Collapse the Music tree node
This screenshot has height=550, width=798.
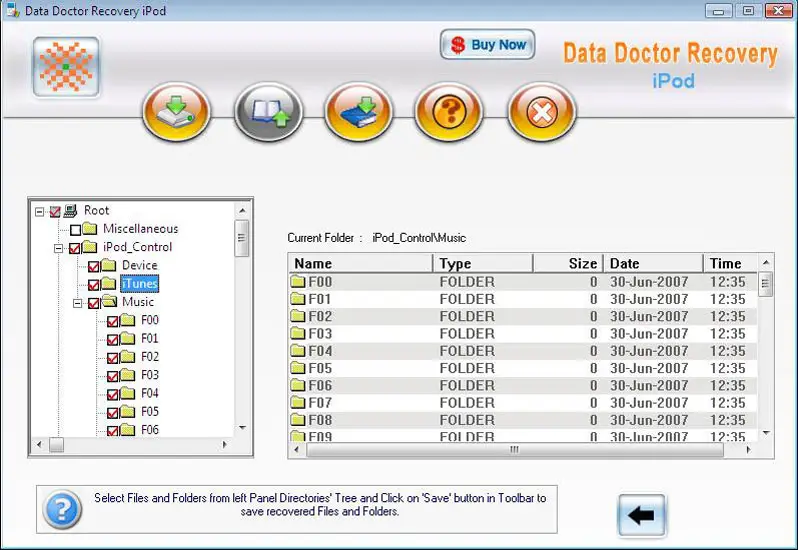(x=76, y=302)
